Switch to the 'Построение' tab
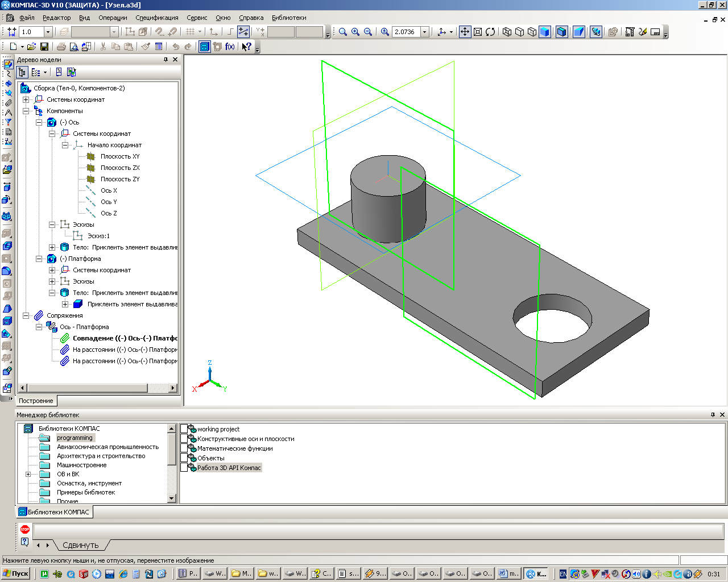 36,401
